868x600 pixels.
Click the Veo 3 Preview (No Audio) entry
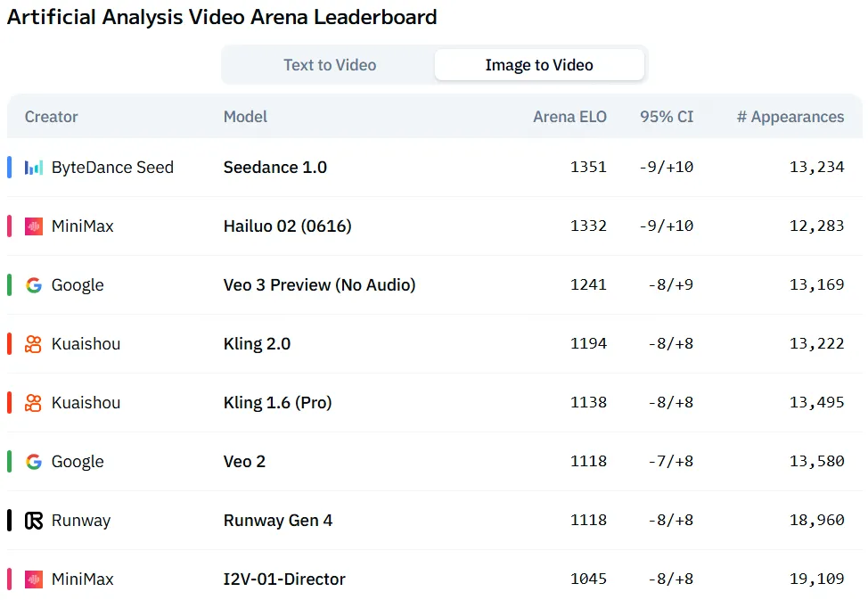pyautogui.click(x=319, y=285)
